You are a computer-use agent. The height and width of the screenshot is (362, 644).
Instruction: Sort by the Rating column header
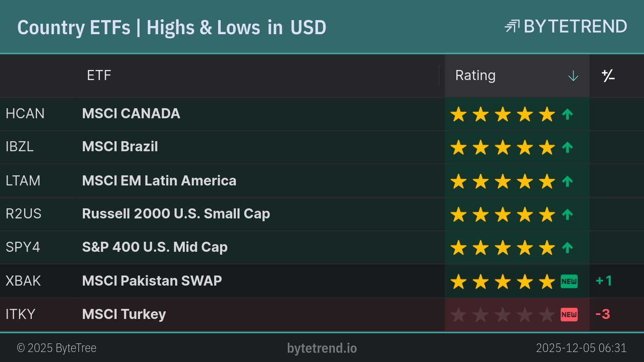475,76
